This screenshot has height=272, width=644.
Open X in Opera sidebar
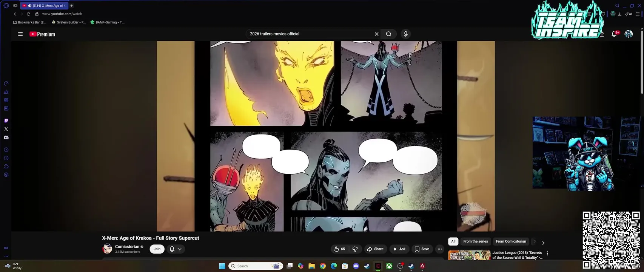[6, 129]
